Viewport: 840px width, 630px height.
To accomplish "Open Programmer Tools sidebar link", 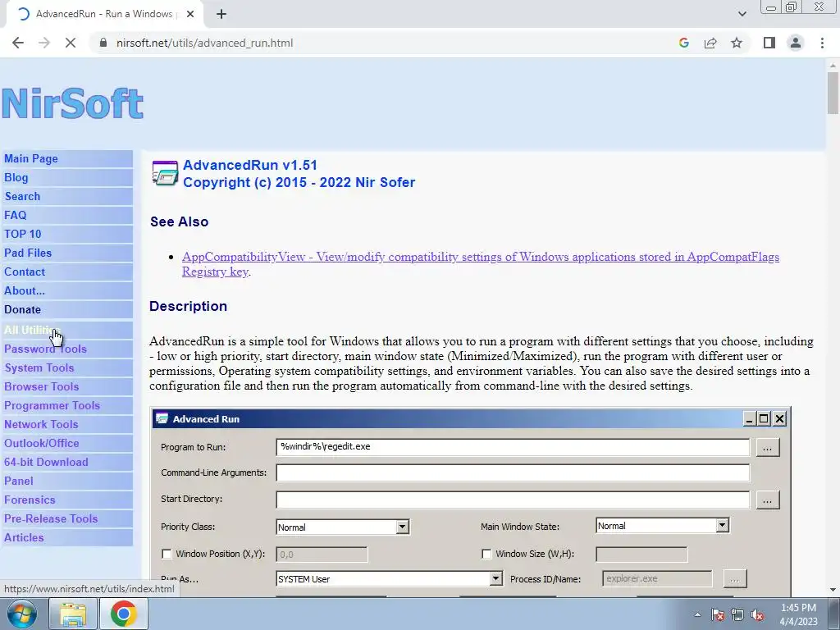I will 52,405.
